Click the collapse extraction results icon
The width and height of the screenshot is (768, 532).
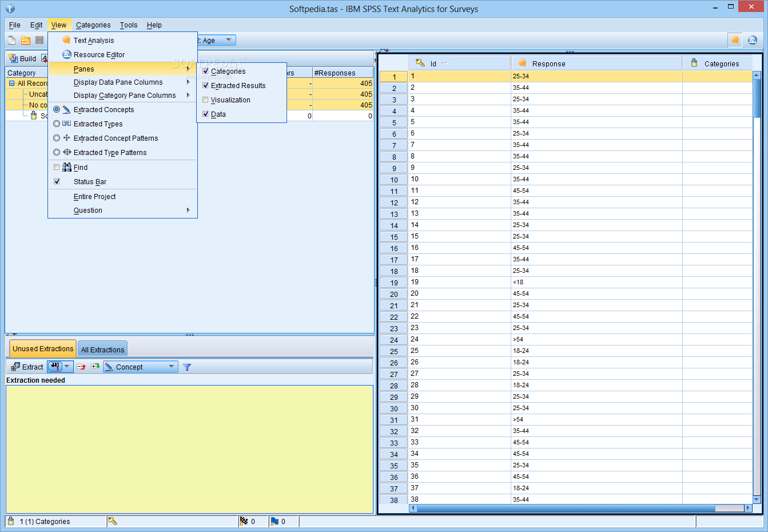(81, 367)
